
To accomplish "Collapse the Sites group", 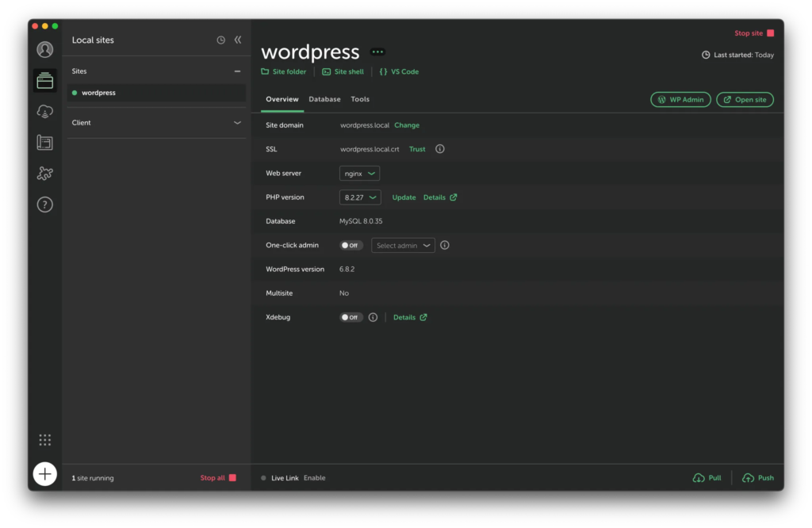I will 237,71.
